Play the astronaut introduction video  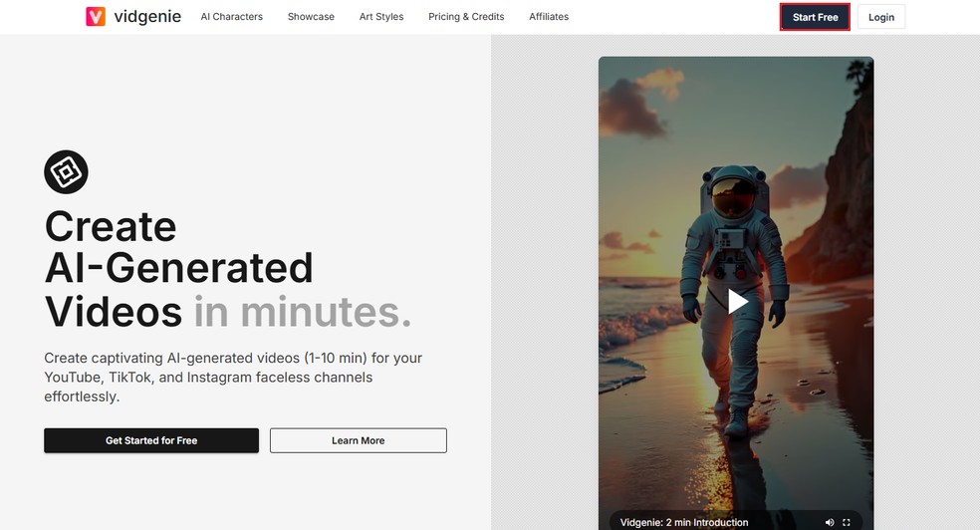click(738, 302)
